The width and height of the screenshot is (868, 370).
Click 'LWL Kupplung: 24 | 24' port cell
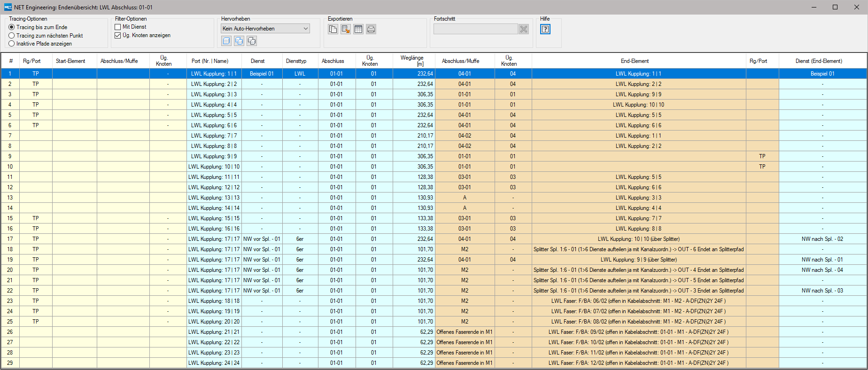tap(214, 363)
